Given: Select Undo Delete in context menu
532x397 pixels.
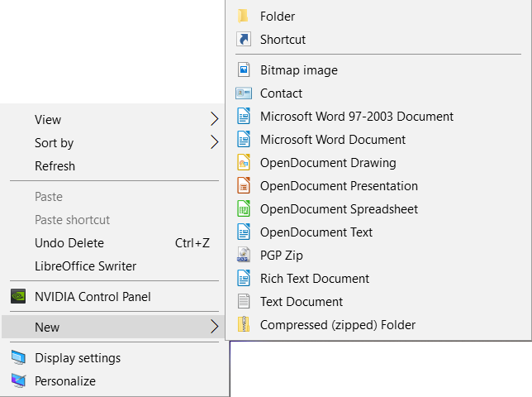Looking at the screenshot, I should coord(113,243).
